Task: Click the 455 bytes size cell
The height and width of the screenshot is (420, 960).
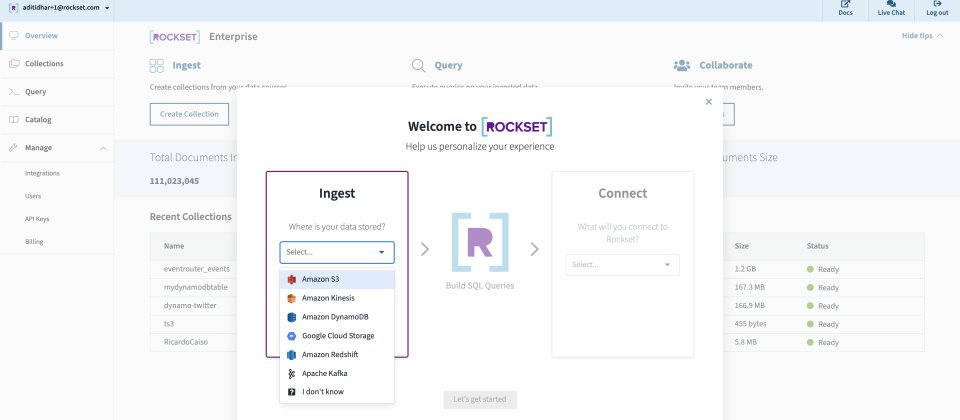Action: (x=751, y=324)
